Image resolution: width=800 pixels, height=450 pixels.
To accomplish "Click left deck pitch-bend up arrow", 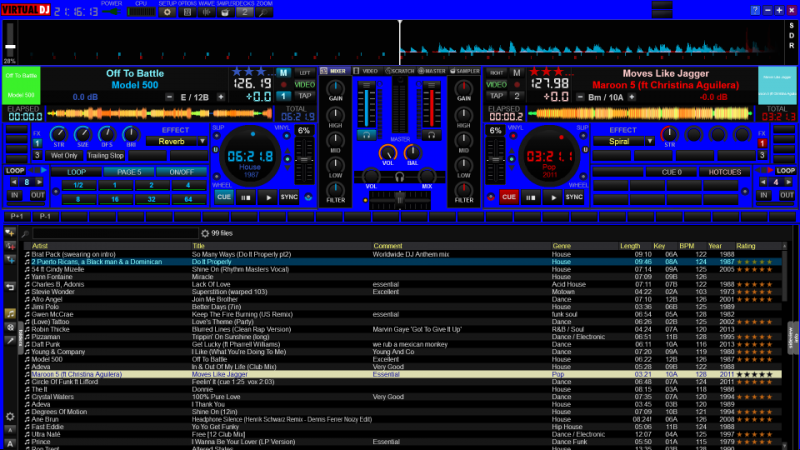I will point(287,152).
